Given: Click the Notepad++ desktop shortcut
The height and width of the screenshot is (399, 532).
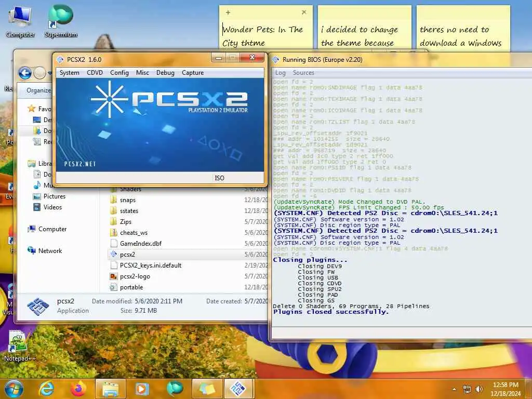Looking at the screenshot, I should (19, 345).
